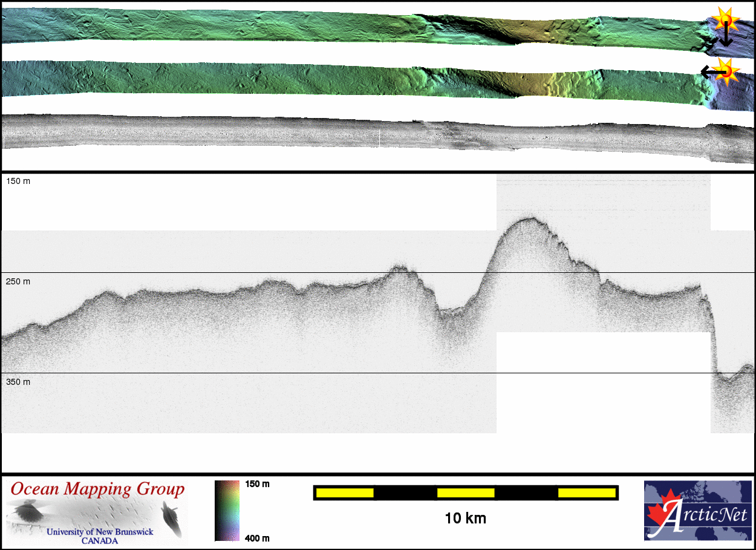This screenshot has width=756, height=550.
Task: Click the 250 m depth axis label
Action: pyautogui.click(x=18, y=281)
